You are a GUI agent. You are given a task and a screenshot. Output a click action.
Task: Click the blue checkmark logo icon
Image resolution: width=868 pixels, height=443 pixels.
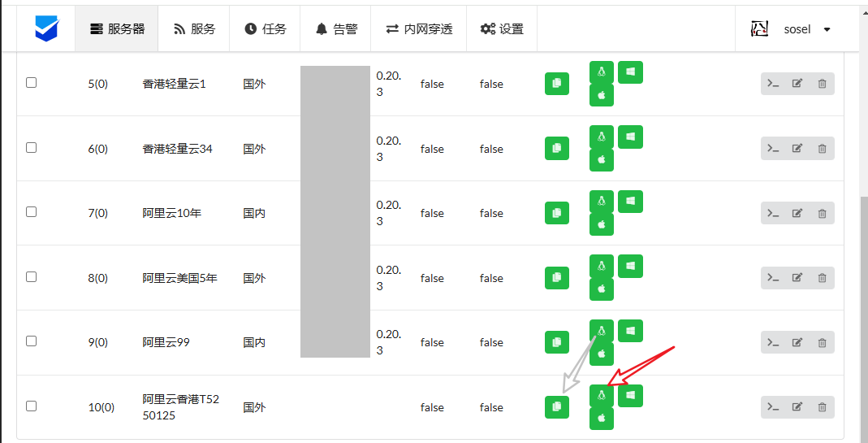(x=47, y=28)
